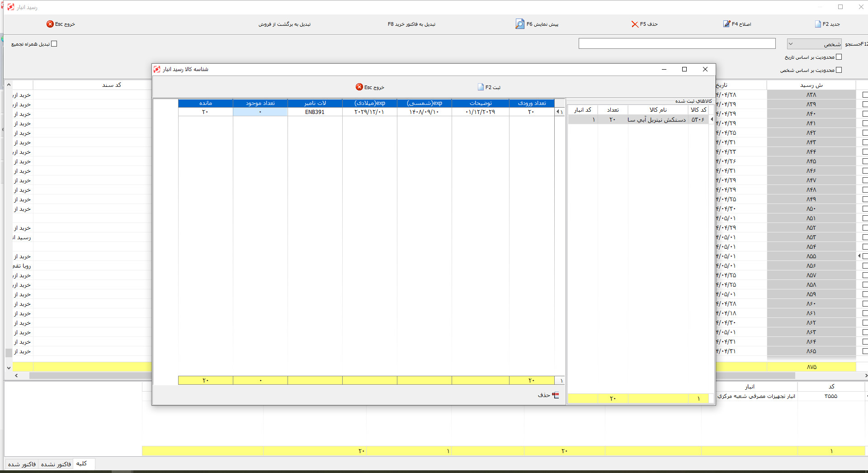This screenshot has height=473, width=868.
Task: Switch to the فاکتور شده tab
Action: [22, 464]
